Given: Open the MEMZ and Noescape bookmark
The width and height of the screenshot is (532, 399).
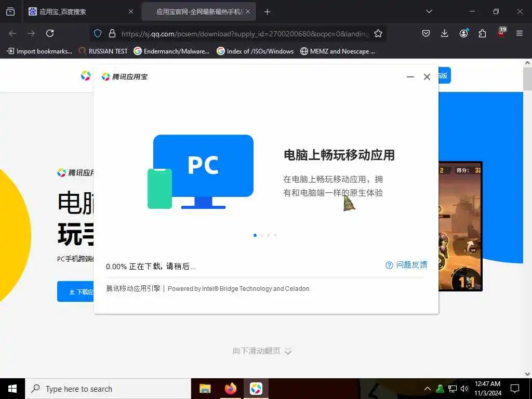Looking at the screenshot, I should coord(338,51).
